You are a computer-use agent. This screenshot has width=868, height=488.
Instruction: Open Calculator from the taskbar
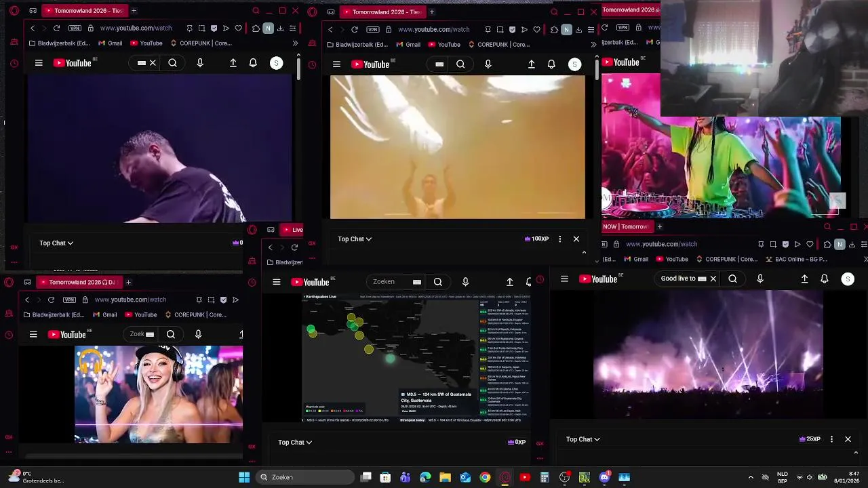click(x=545, y=477)
